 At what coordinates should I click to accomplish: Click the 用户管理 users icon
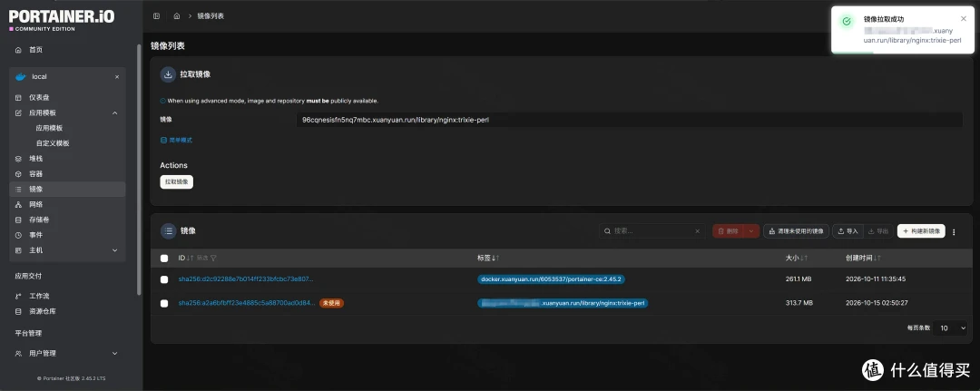(18, 354)
